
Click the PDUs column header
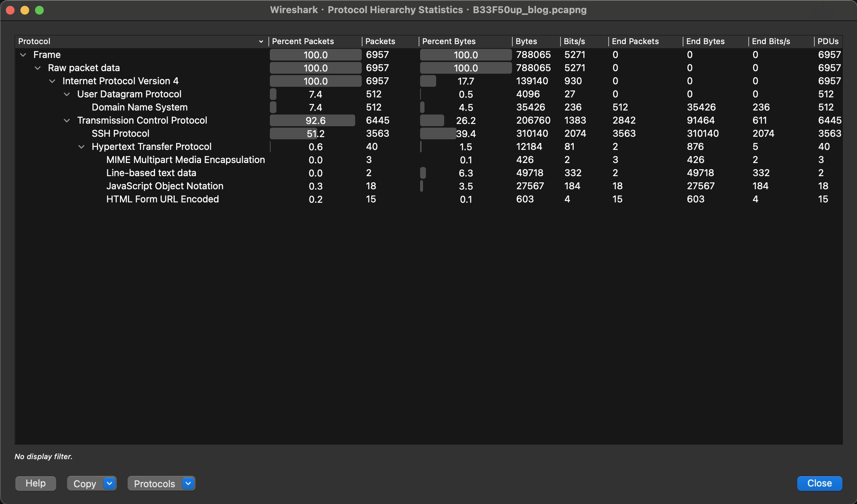827,41
